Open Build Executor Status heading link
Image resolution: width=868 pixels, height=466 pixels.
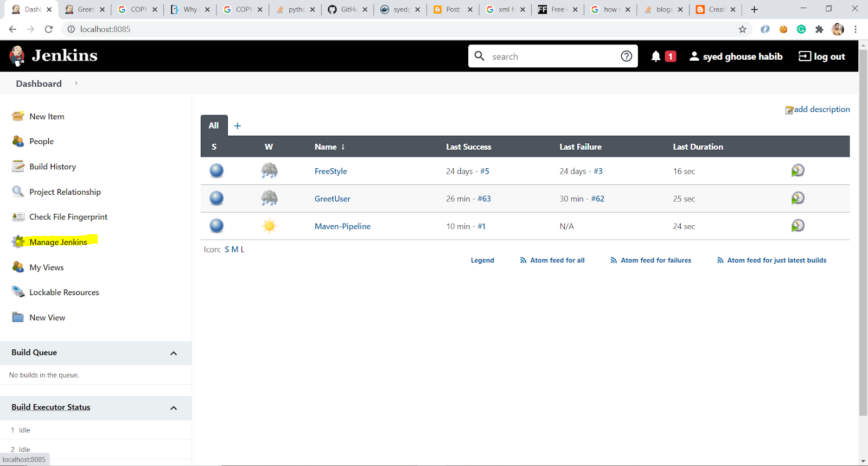51,407
